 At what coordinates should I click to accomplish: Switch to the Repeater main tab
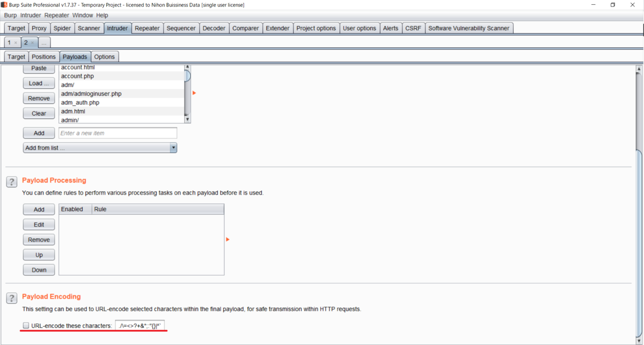(x=147, y=28)
